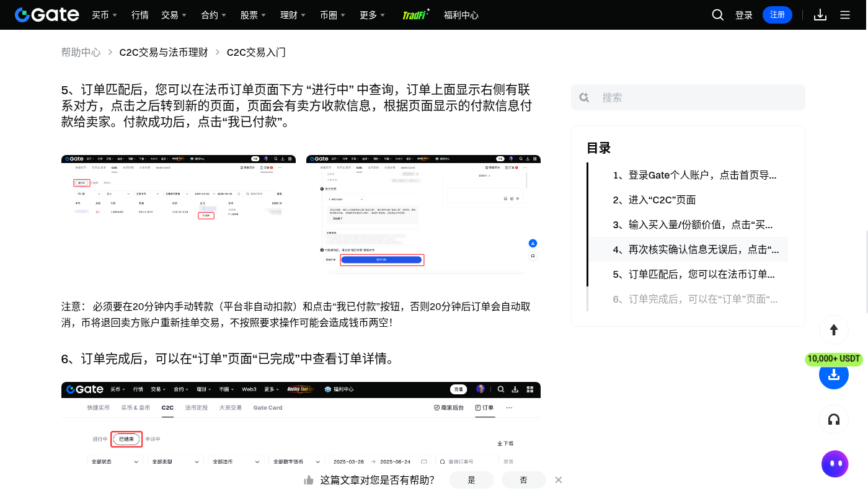
Task: Click the 登录 login link
Action: pos(744,15)
